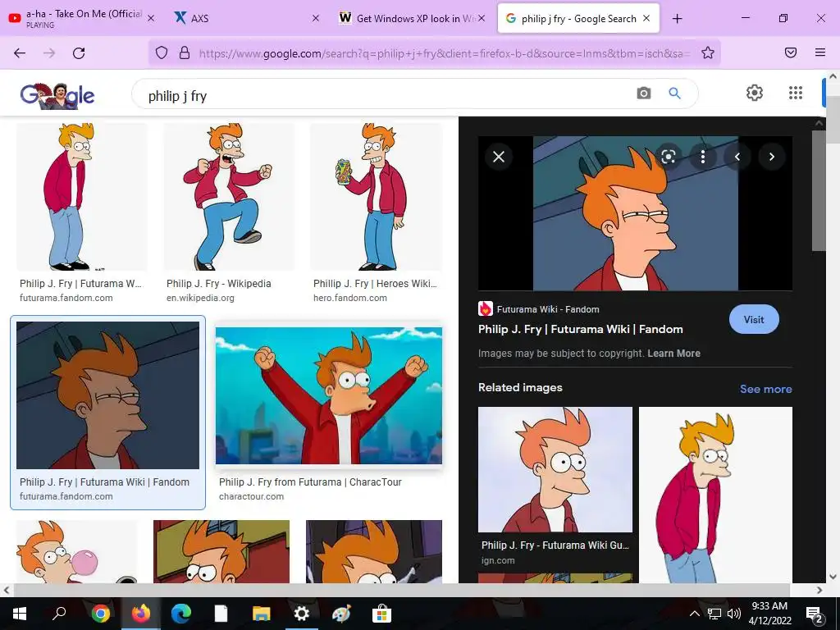Open the CharacTour result caption
This screenshot has height=630, width=840.
click(x=310, y=482)
